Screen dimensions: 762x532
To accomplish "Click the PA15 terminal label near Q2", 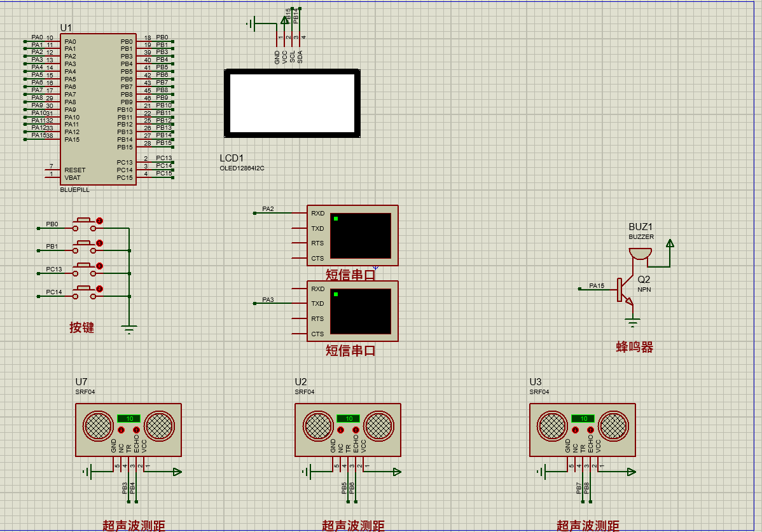I will (597, 285).
